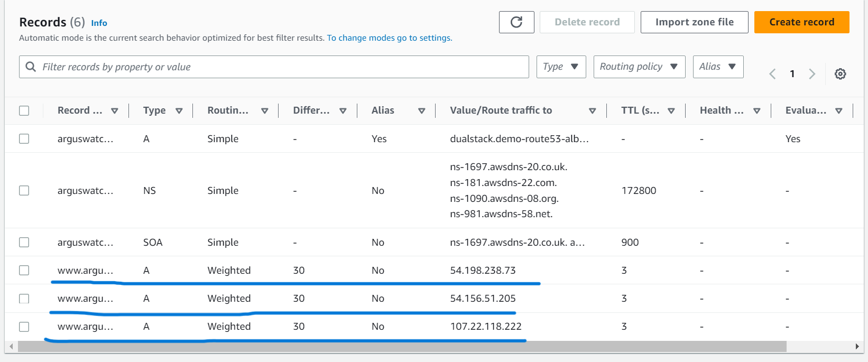The width and height of the screenshot is (868, 362).
Task: Sort by Record name column arrow
Action: point(115,111)
